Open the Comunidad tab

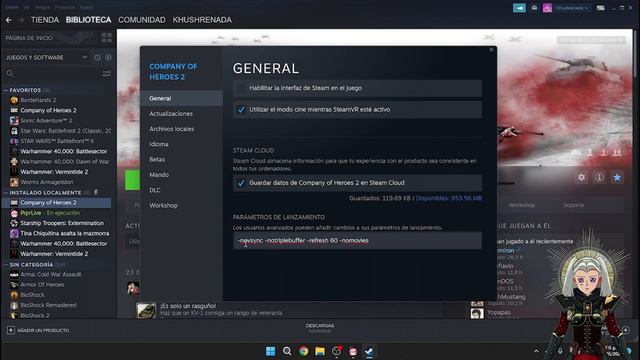(142, 20)
